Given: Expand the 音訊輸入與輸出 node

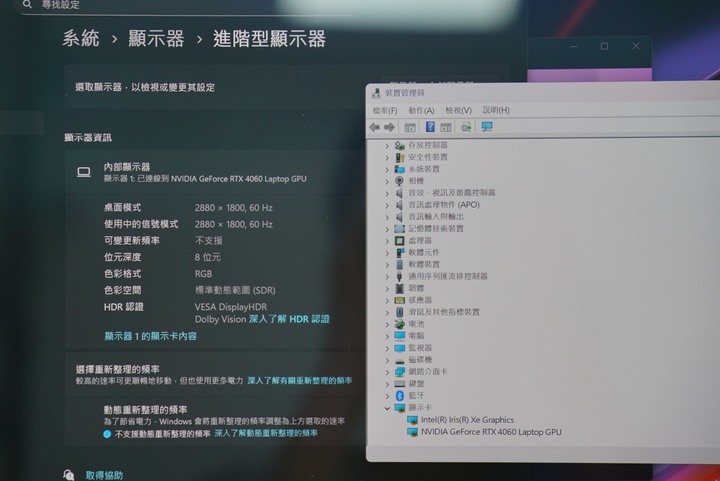Looking at the screenshot, I should click(x=387, y=217).
